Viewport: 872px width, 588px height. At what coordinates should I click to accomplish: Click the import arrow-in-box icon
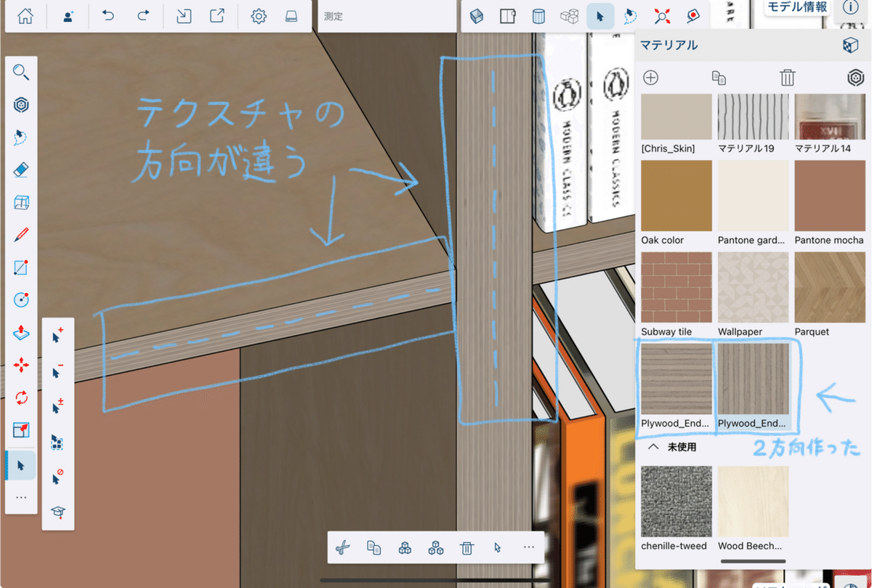[x=184, y=16]
